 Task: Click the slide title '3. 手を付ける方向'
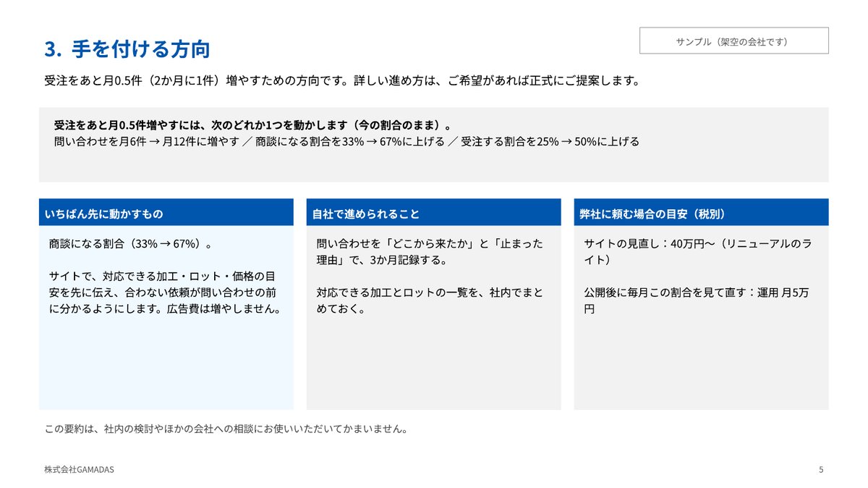pos(127,49)
